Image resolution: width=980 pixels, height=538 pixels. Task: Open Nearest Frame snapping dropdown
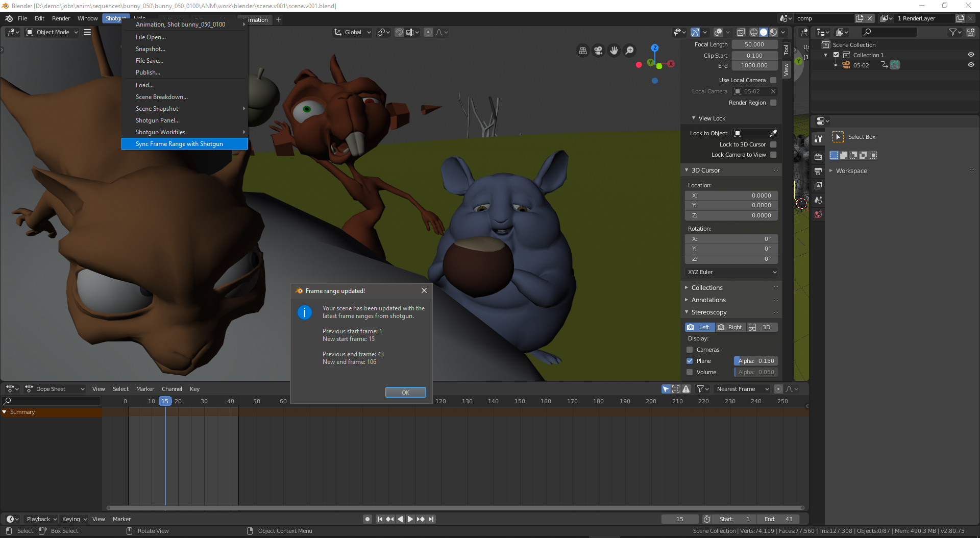742,389
